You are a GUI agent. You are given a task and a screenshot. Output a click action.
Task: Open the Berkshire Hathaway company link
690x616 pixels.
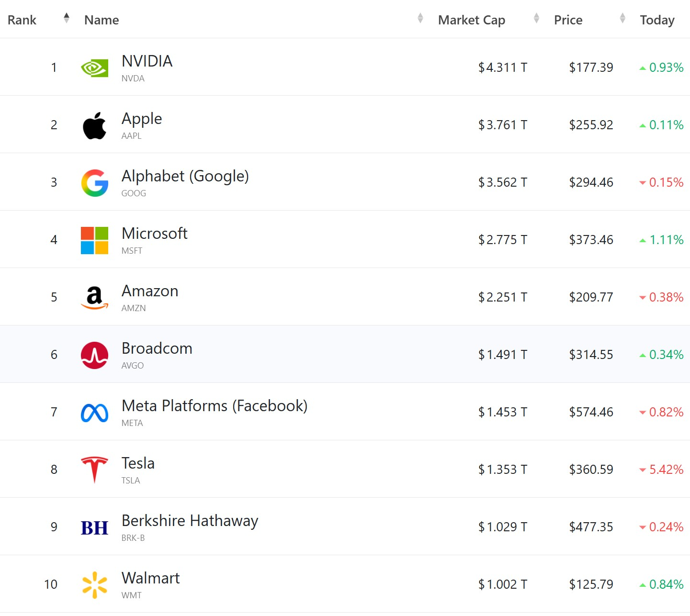190,521
